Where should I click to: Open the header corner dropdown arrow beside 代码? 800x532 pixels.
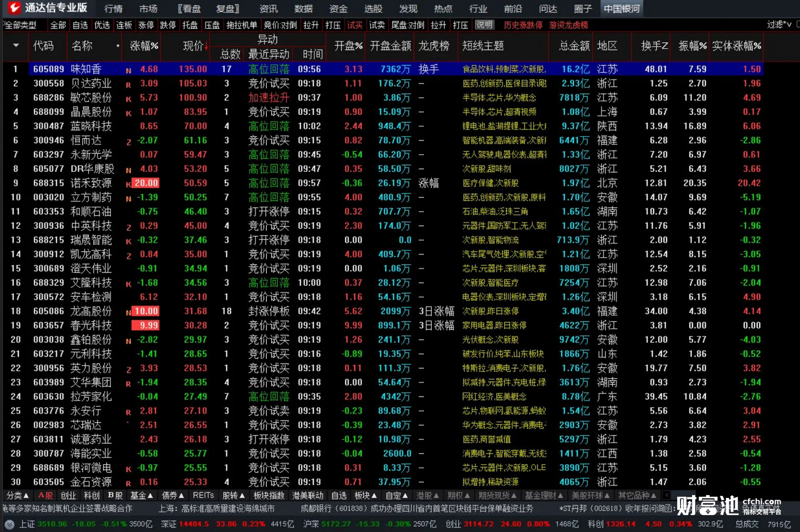click(15, 46)
